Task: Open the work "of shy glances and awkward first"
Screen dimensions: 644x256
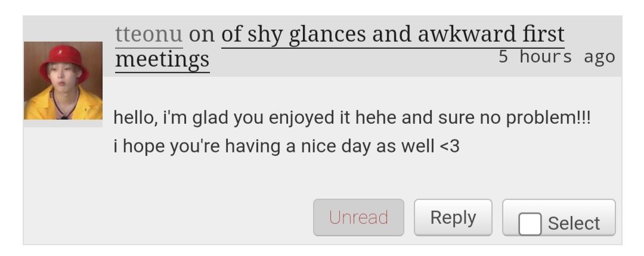Action: click(392, 34)
